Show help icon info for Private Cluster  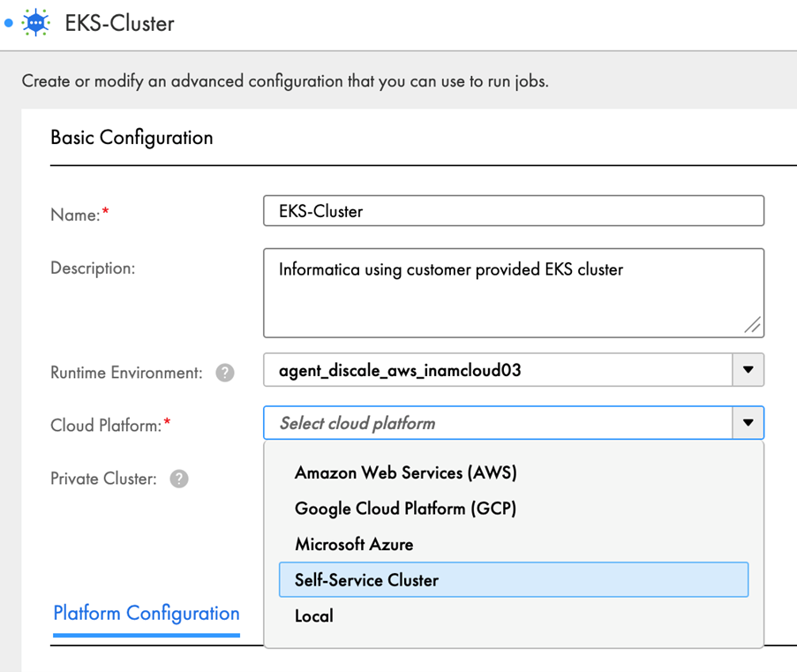pyautogui.click(x=179, y=479)
